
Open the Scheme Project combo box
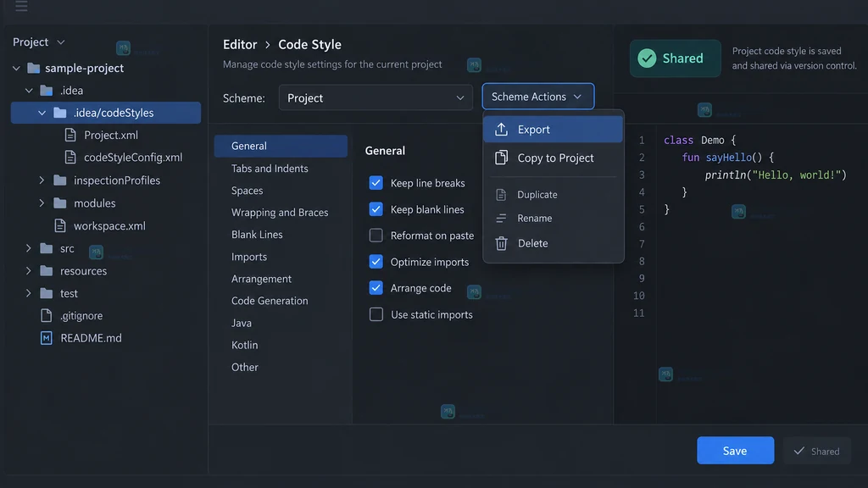click(376, 98)
